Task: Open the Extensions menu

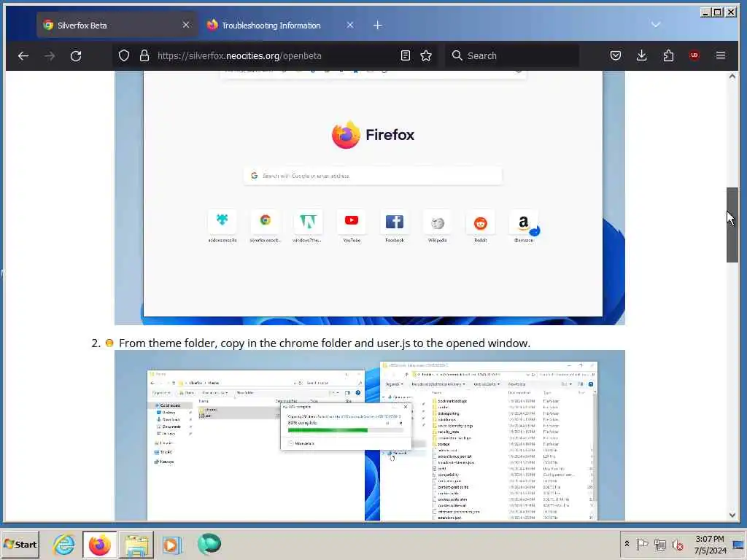Action: tap(668, 55)
